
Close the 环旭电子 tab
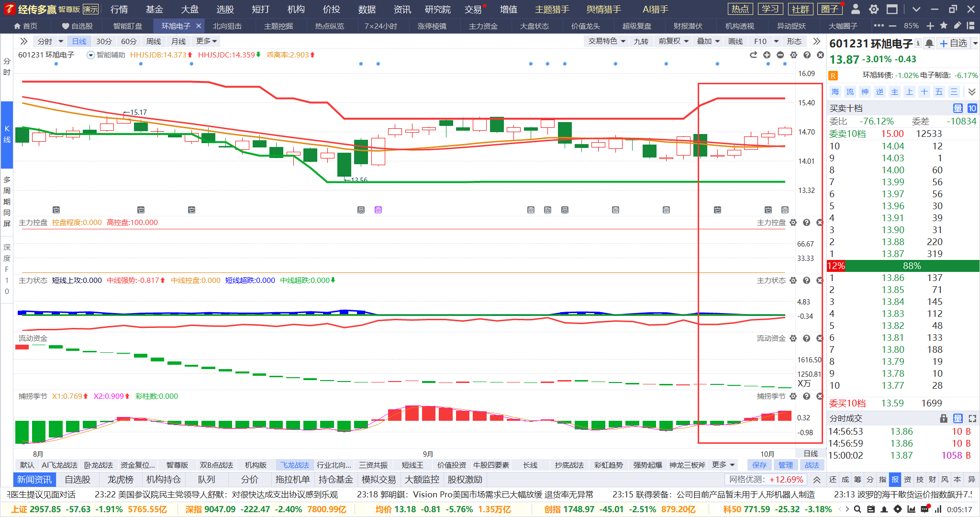[199, 26]
